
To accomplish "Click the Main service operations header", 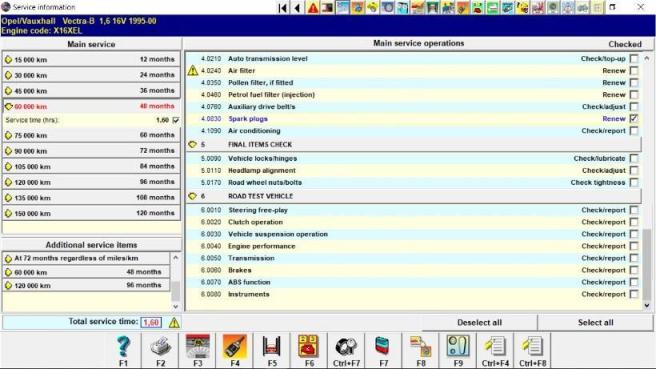I will coord(418,44).
